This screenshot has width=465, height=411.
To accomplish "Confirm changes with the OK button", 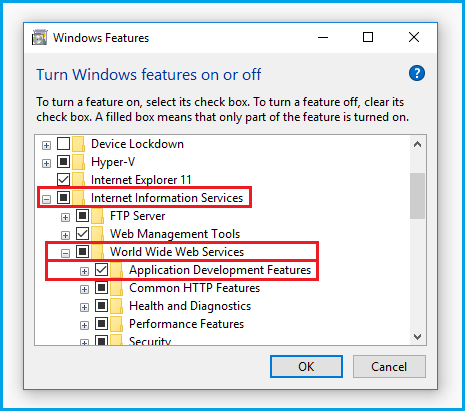I will 306,367.
